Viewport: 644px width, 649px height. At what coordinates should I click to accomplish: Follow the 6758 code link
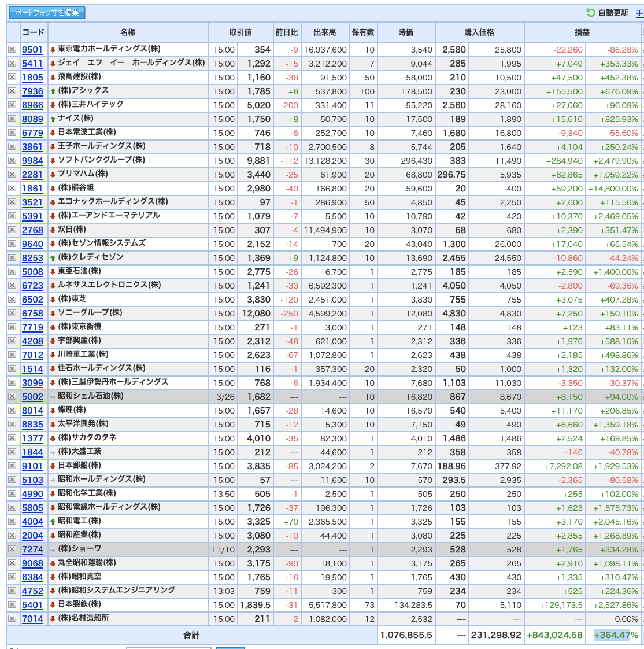click(32, 314)
